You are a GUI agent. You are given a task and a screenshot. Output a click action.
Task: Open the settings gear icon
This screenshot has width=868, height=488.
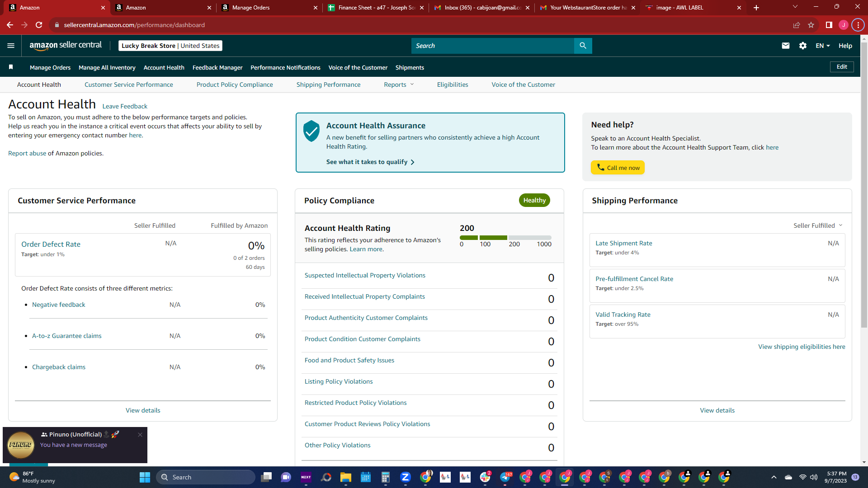pyautogui.click(x=803, y=46)
